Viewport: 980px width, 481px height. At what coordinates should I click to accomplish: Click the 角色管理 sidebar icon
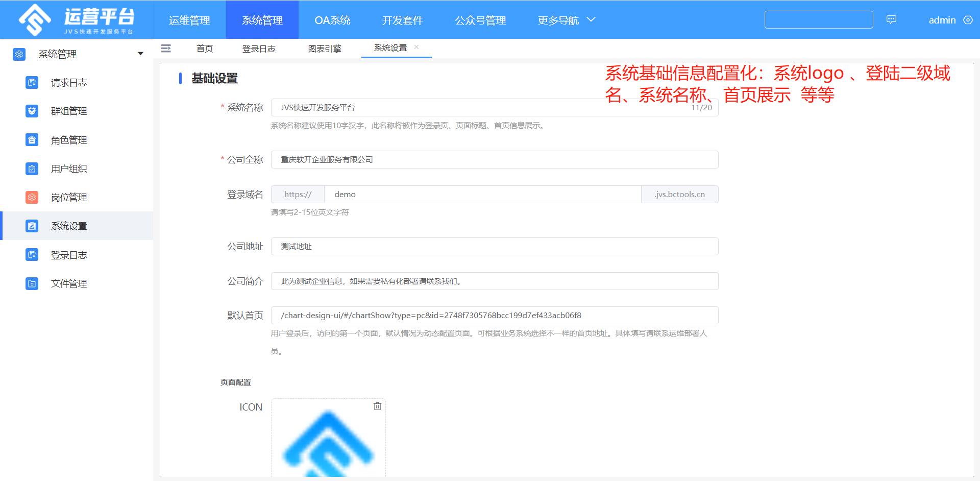point(32,140)
